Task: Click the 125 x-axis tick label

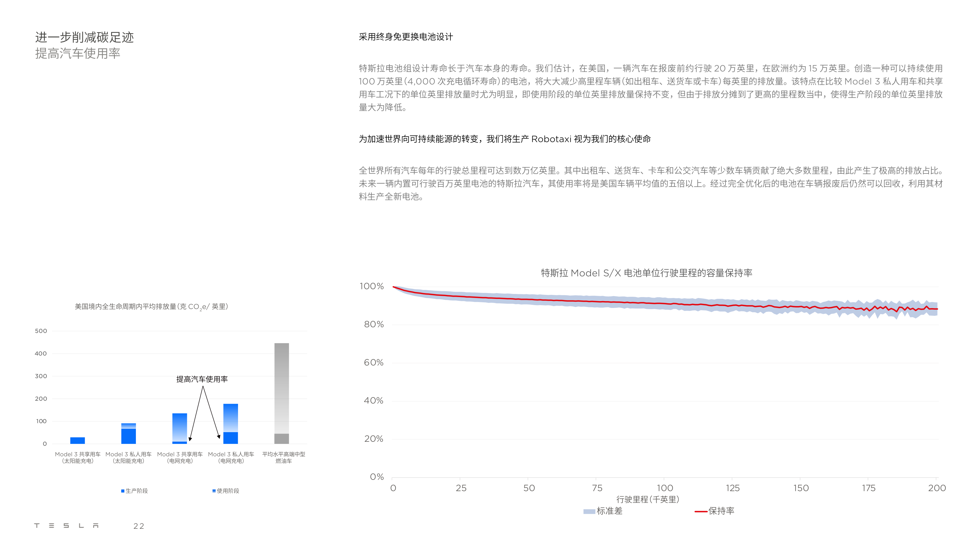Action: 733,488
